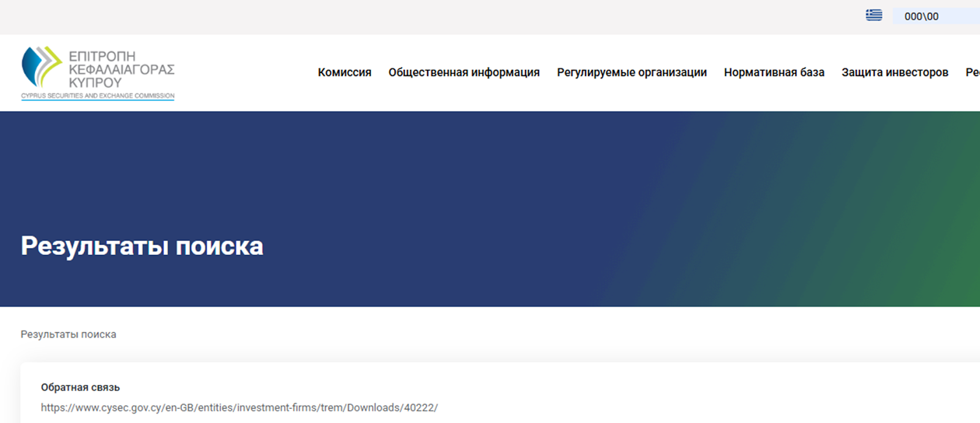Click the Greek flag language icon
The image size is (980, 423).
point(873,15)
